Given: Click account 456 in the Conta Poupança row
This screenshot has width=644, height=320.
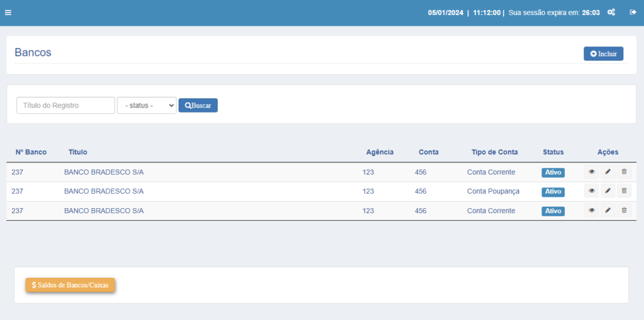Looking at the screenshot, I should [421, 191].
